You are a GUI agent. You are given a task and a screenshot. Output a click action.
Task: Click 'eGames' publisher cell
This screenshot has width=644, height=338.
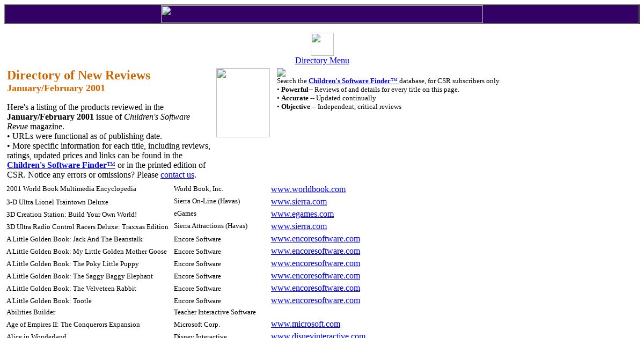point(185,214)
